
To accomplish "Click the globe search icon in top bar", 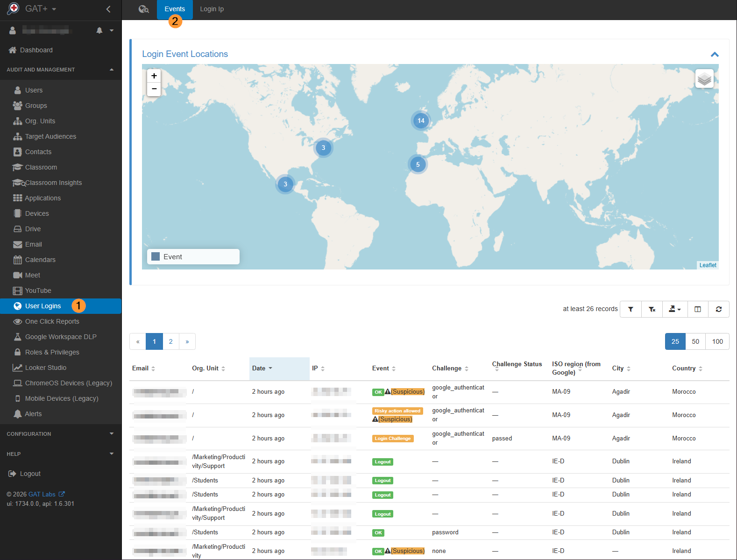I will [x=143, y=9].
